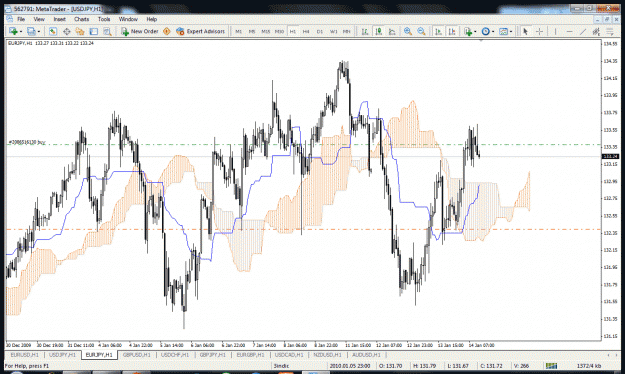The image size is (625, 374).
Task: Open the Templates icon
Action: 503,31
